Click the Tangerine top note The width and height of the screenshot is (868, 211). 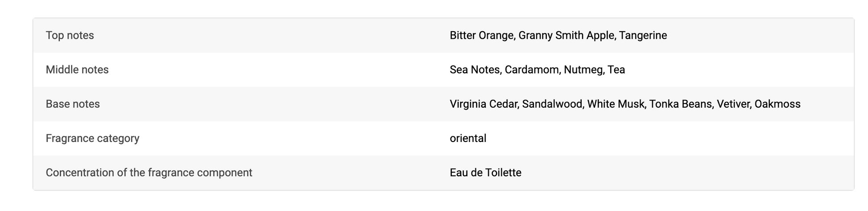point(643,36)
